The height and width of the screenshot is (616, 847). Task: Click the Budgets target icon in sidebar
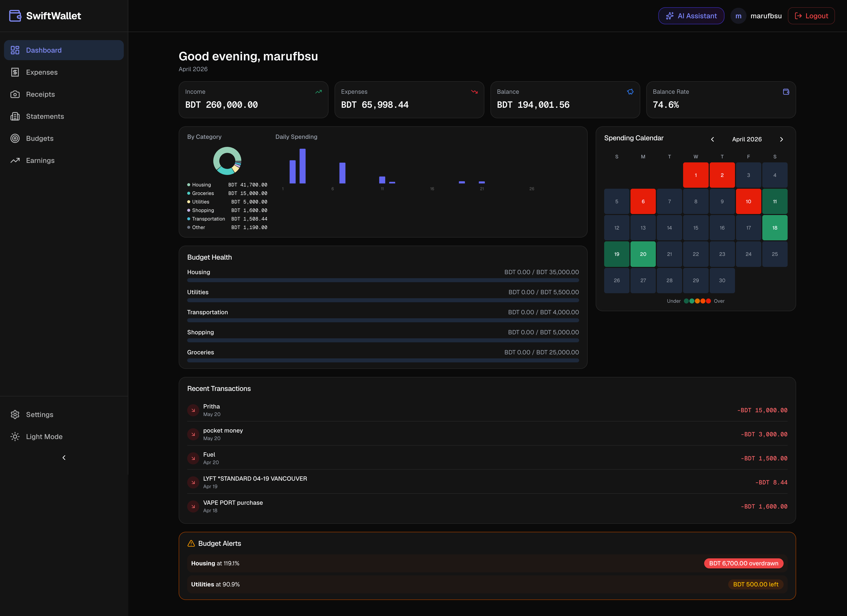pos(15,138)
